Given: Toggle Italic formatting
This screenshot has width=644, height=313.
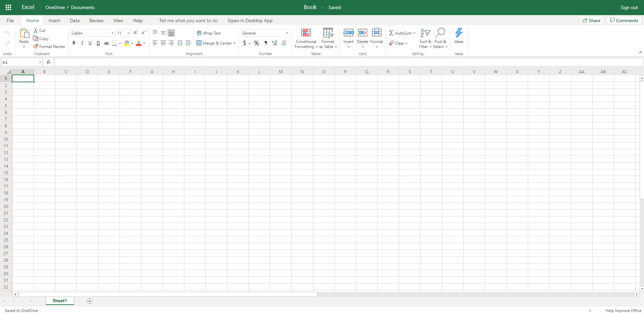Looking at the screenshot, I should [82, 43].
